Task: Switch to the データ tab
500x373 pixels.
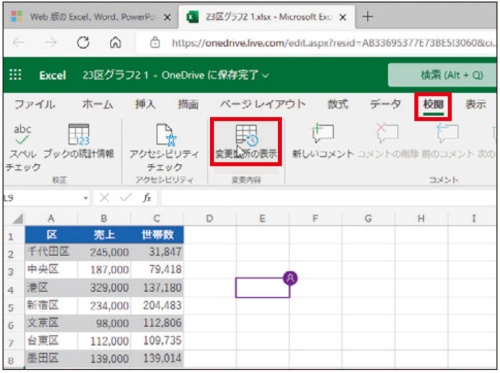Action: pyautogui.click(x=385, y=104)
